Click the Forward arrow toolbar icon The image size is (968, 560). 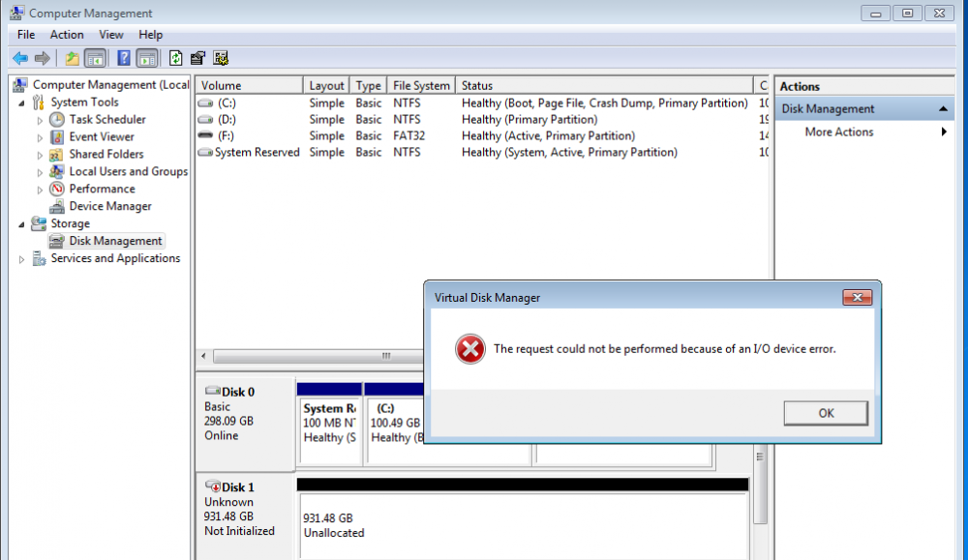tap(42, 59)
